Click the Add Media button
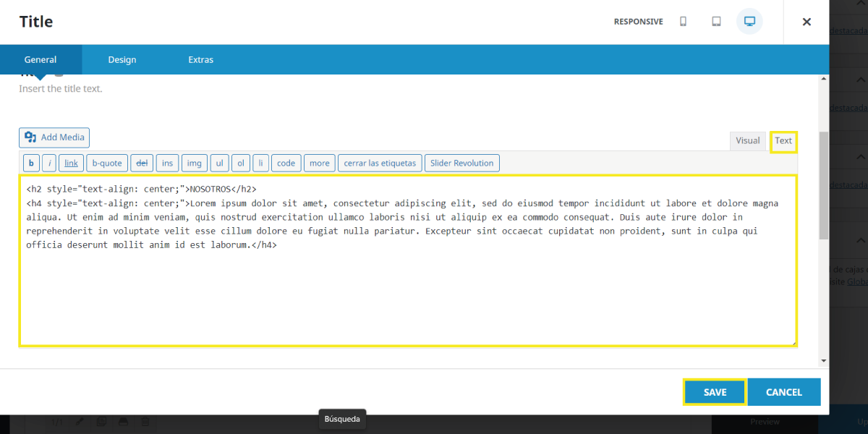The width and height of the screenshot is (868, 434). 54,137
